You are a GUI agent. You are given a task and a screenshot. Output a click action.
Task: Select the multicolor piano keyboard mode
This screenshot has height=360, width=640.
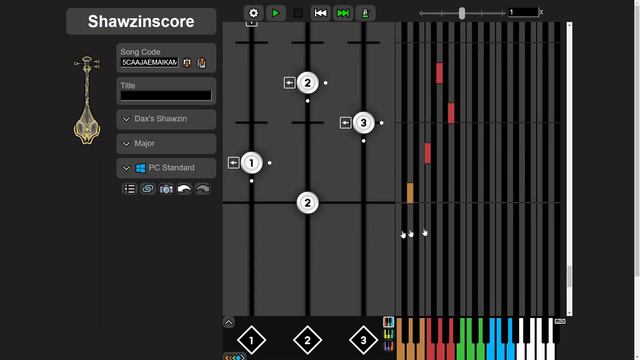point(389,322)
